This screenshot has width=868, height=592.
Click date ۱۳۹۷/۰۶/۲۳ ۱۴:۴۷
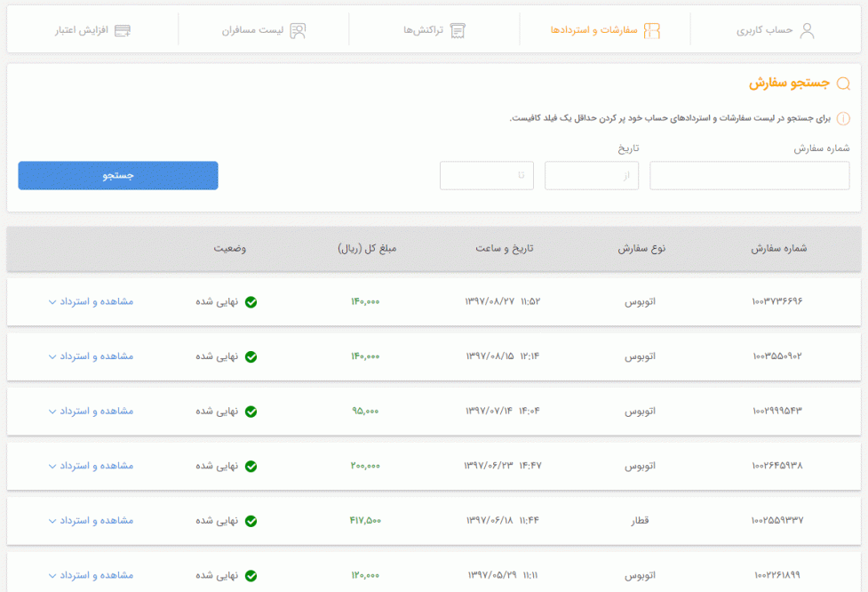(503, 467)
